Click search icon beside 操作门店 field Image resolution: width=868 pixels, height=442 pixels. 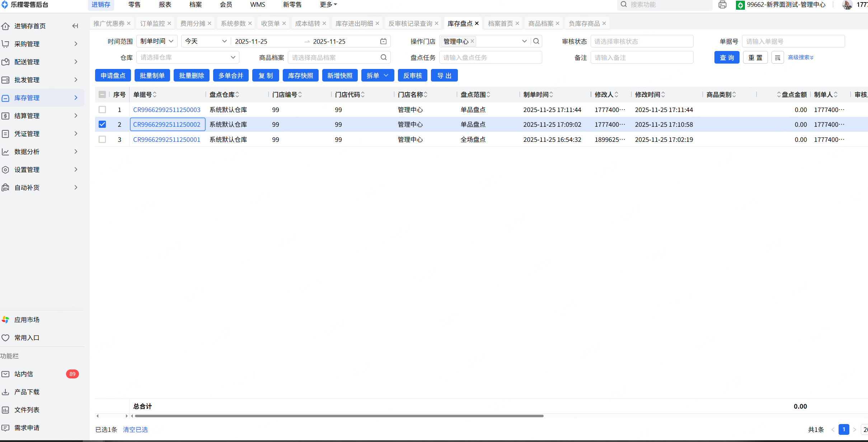point(536,41)
